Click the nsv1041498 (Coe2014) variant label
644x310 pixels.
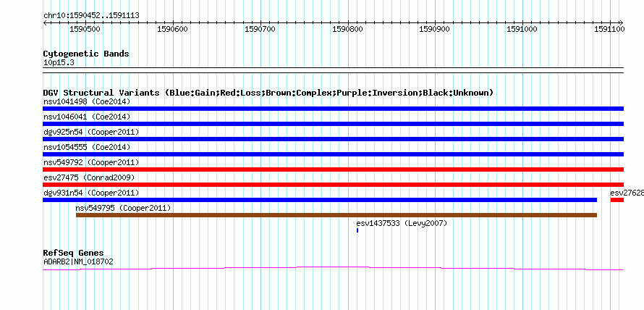coord(87,101)
